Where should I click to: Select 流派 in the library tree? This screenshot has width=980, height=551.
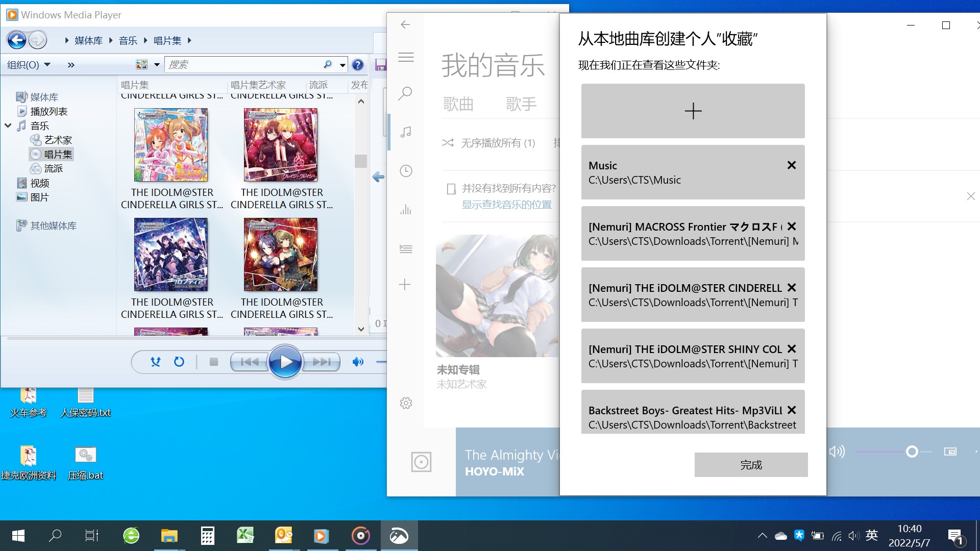[x=53, y=168]
